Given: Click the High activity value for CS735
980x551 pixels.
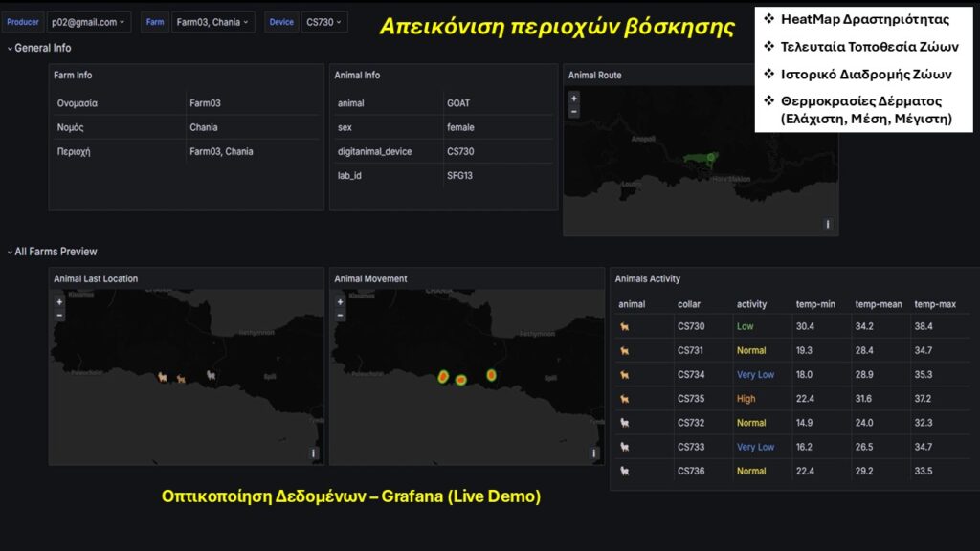Looking at the screenshot, I should pyautogui.click(x=747, y=398).
